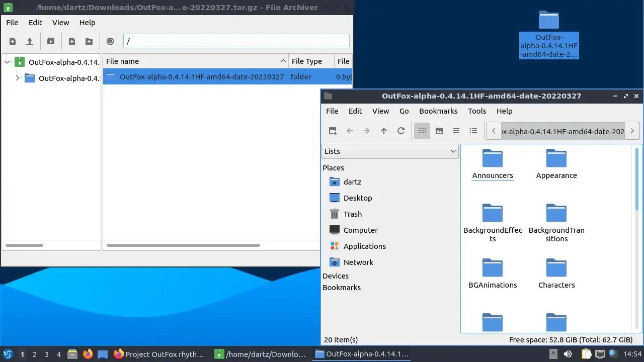Open the View menu in File Archiver
Image resolution: width=644 pixels, height=362 pixels.
pos(60,23)
